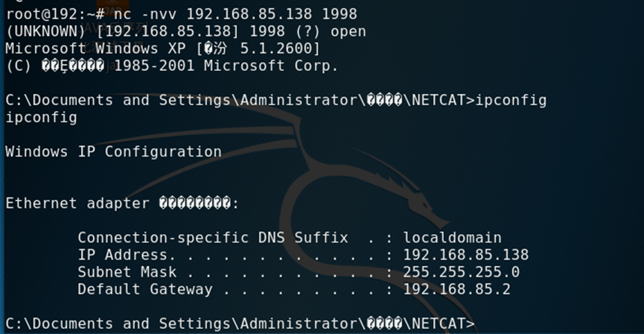Viewport: 644px width, 334px height.
Task: Click port number 1998 in the nc command
Action: (339, 14)
